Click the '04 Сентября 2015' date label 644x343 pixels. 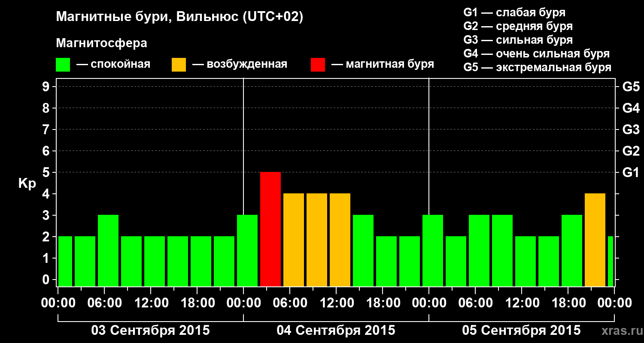(336, 331)
